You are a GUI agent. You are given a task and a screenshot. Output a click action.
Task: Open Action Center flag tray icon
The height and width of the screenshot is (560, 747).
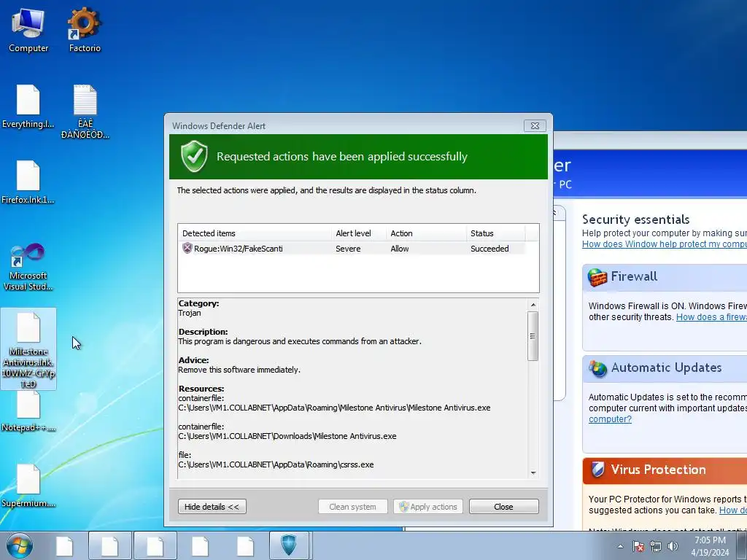(638, 546)
